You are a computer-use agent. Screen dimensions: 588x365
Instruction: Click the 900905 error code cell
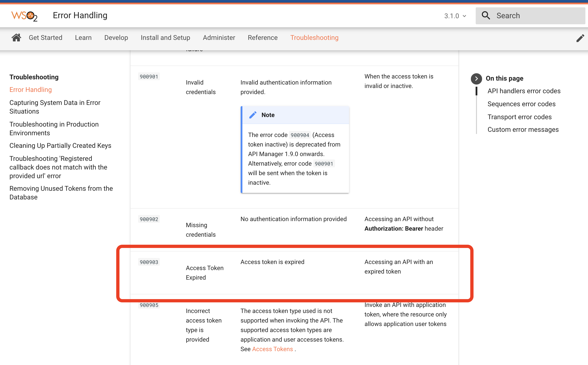coord(149,305)
